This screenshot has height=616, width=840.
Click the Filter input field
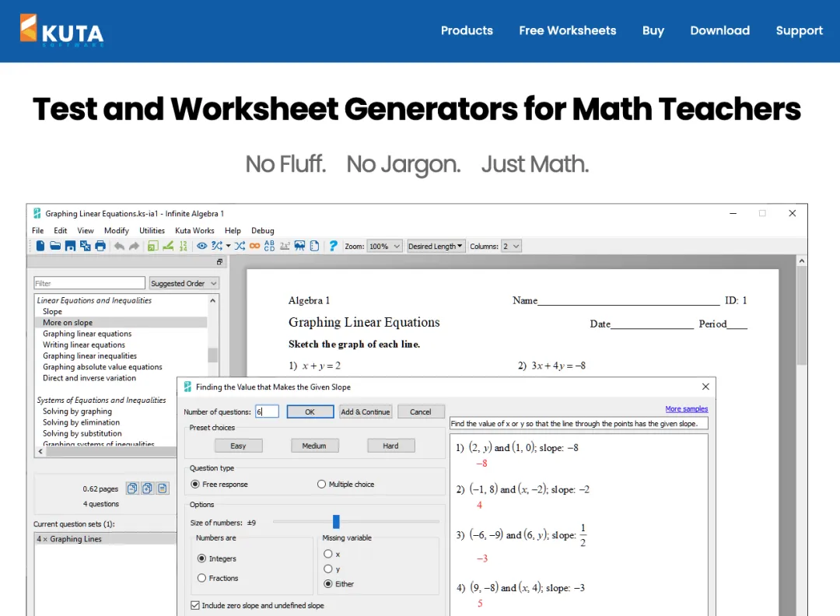pos(89,283)
